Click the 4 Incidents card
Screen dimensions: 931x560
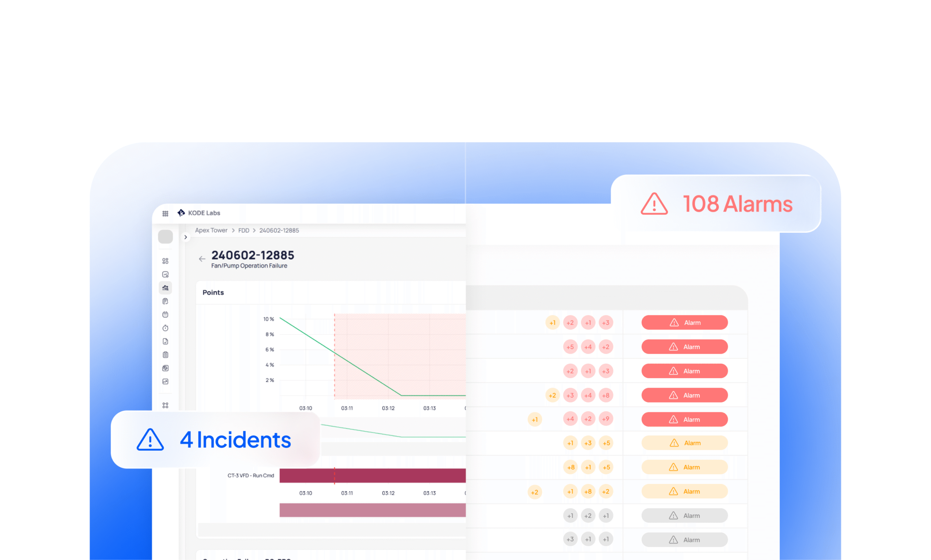(215, 440)
